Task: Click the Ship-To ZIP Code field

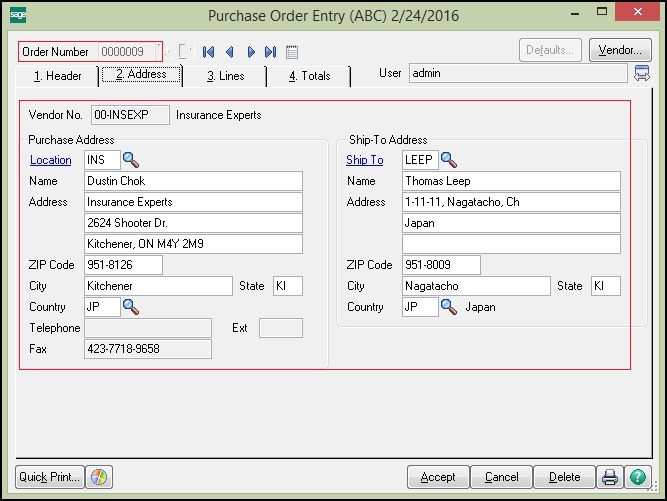Action: click(x=441, y=265)
